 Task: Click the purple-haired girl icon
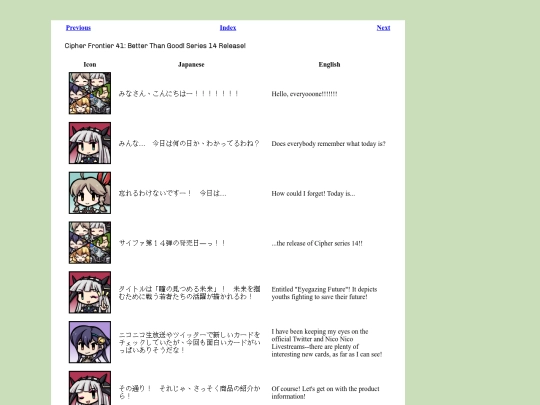point(90,342)
